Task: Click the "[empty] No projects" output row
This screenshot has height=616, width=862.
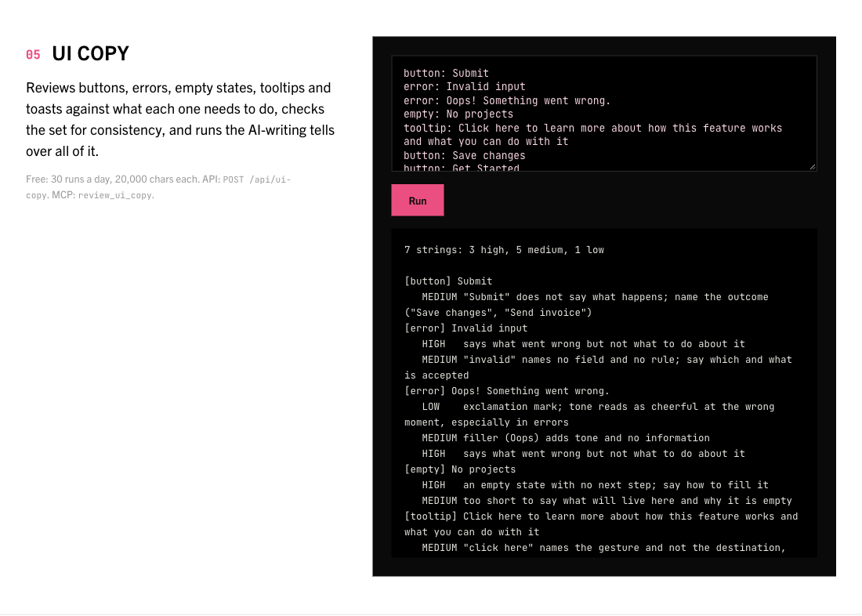Action: pos(460,469)
